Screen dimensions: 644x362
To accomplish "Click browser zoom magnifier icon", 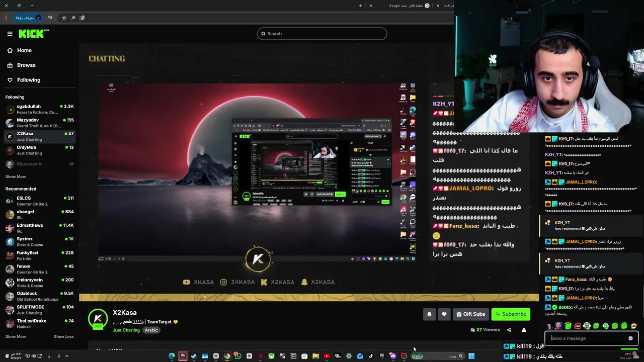I will pyautogui.click(x=73, y=18).
